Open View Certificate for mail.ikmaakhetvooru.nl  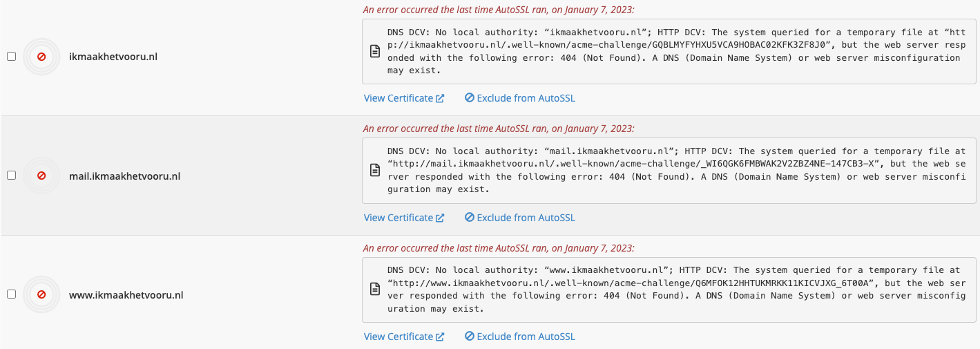[x=398, y=218]
